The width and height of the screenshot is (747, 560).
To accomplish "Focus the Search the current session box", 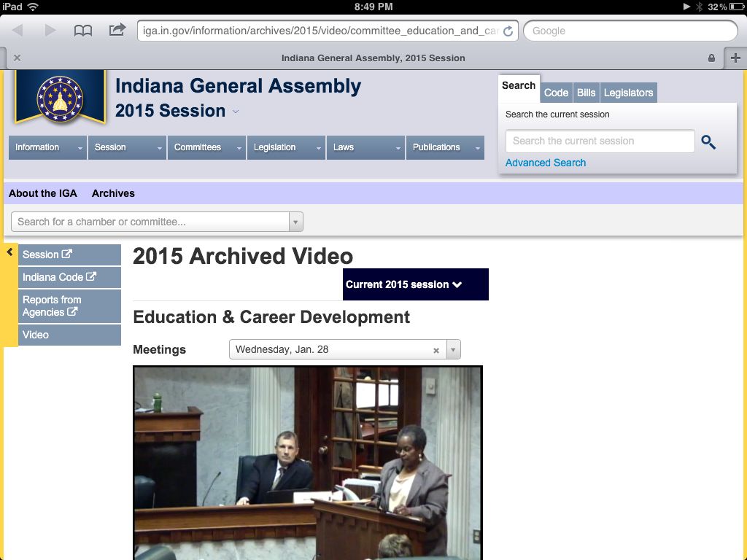I will click(x=600, y=141).
